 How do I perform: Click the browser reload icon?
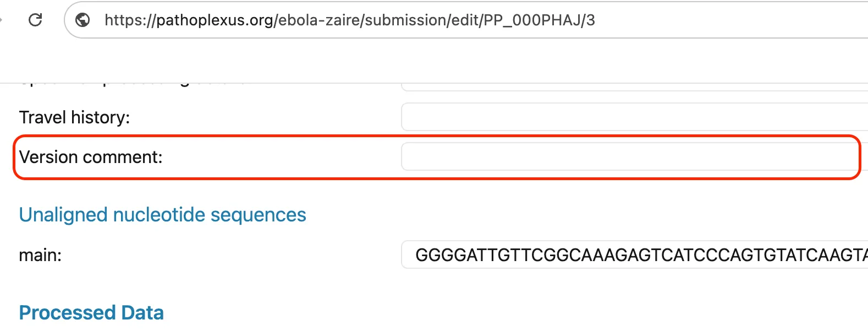[35, 20]
